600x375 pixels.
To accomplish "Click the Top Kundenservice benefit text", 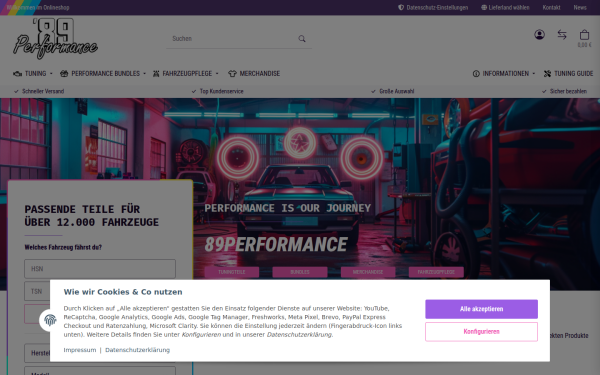I will pos(222,91).
